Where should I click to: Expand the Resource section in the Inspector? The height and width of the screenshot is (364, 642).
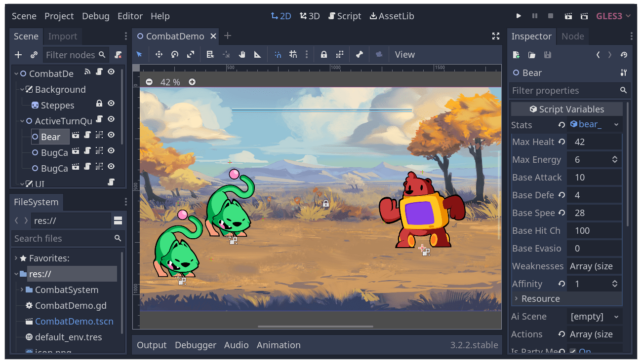click(517, 298)
